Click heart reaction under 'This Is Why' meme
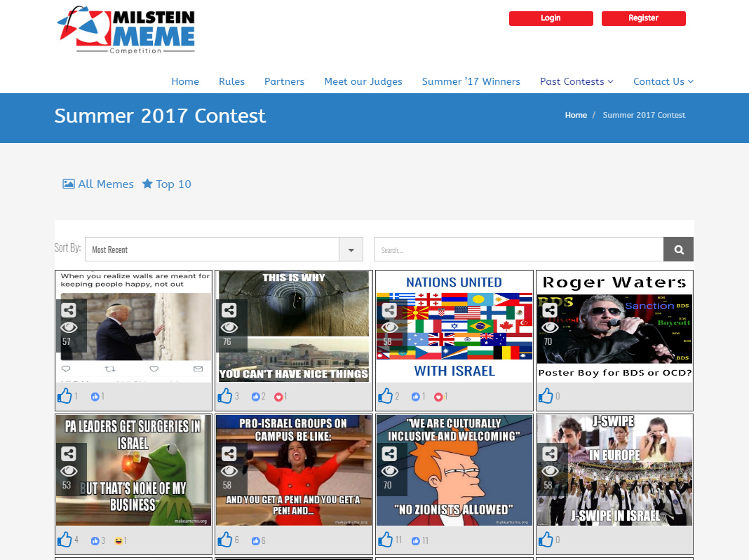This screenshot has width=749, height=560. 278,397
